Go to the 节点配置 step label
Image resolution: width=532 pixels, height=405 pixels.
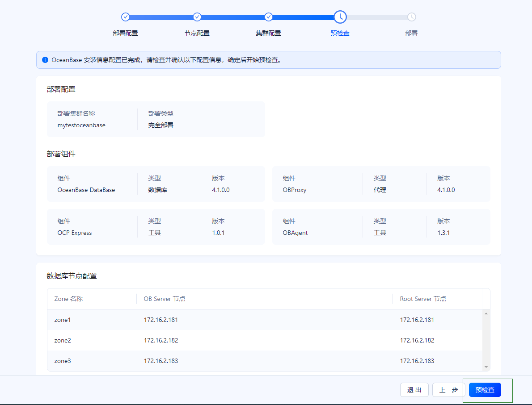pyautogui.click(x=197, y=33)
